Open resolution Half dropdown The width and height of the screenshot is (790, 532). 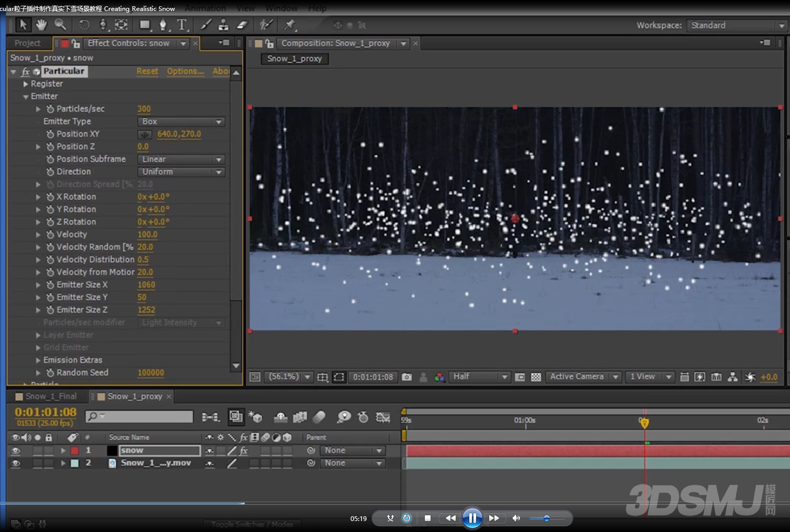pyautogui.click(x=479, y=377)
